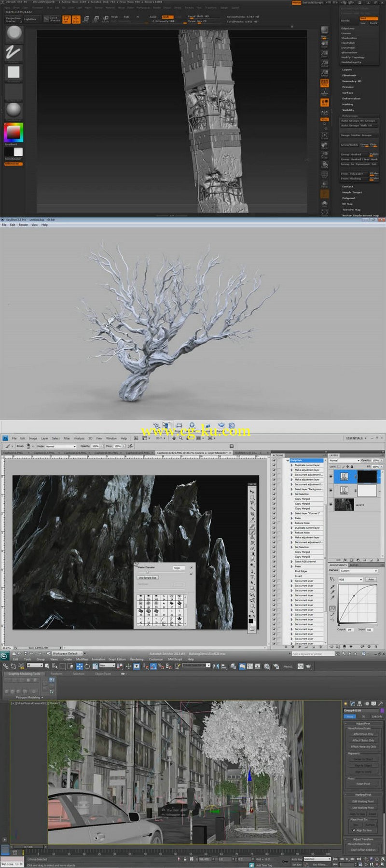Select the Lasso tool in Photoshop toolbox
Image resolution: width=386 pixels, height=868 pixels.
point(252,503)
